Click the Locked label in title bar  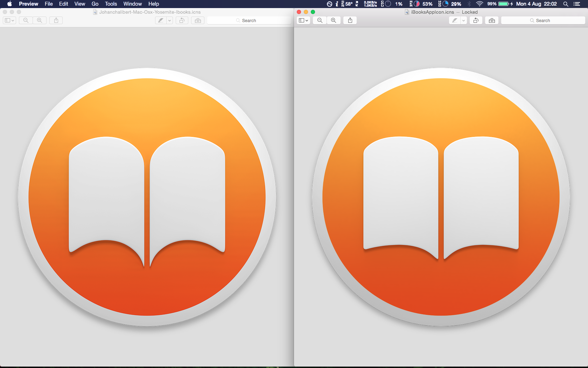(x=470, y=12)
